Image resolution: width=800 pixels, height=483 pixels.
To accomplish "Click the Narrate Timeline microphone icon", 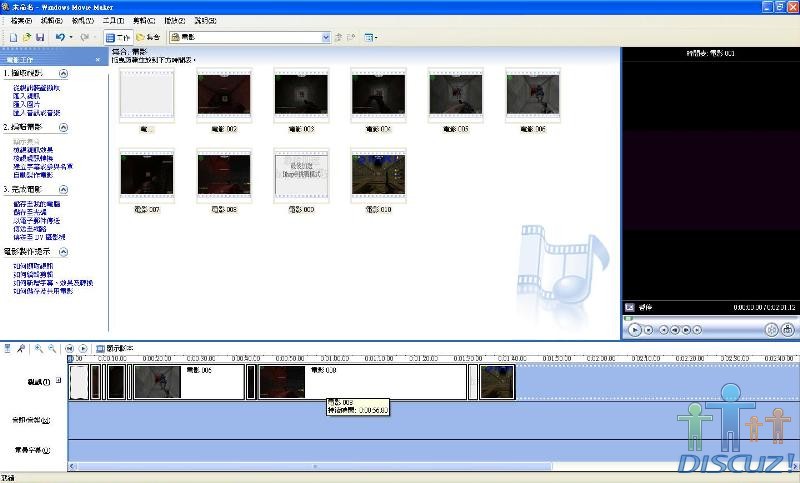I will click(x=21, y=348).
